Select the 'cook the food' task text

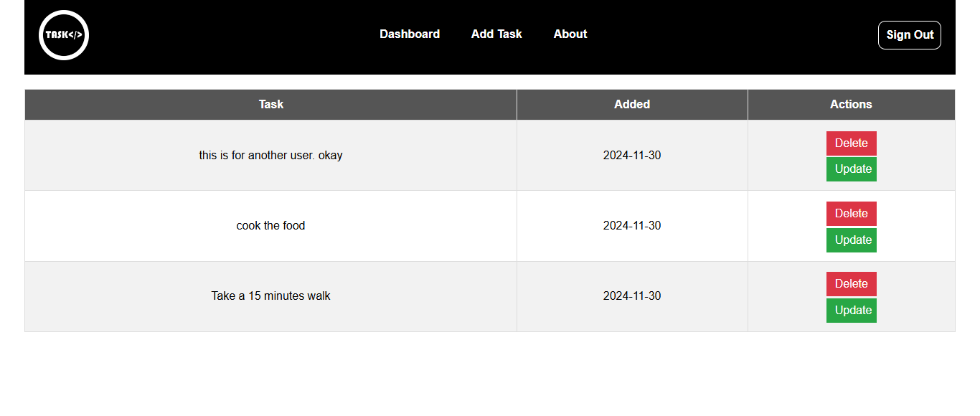[x=271, y=226]
